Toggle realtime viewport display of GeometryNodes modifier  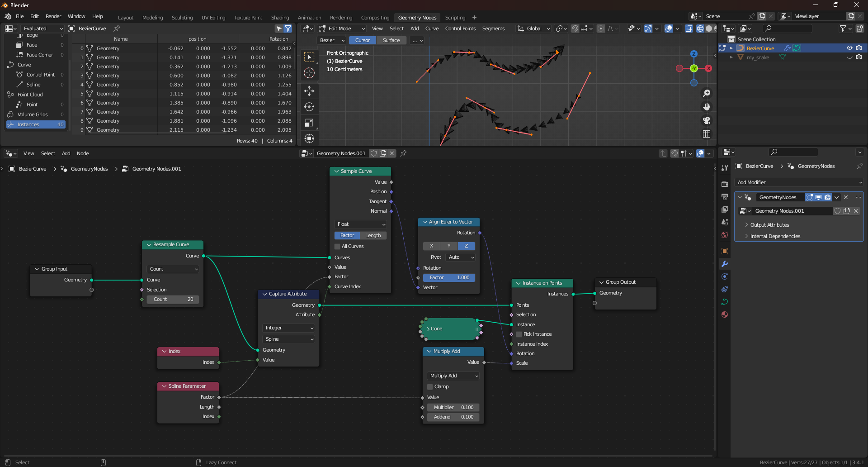819,197
